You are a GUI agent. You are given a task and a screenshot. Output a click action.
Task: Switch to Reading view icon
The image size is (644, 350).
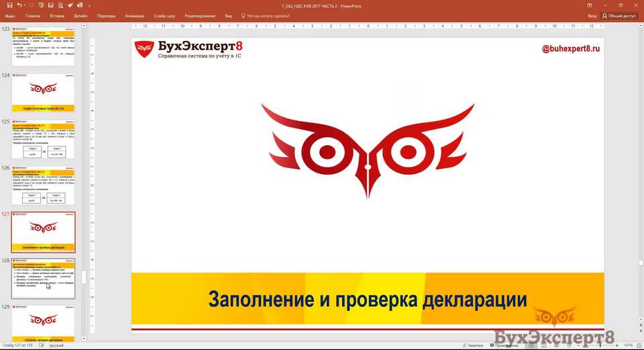tap(556, 345)
